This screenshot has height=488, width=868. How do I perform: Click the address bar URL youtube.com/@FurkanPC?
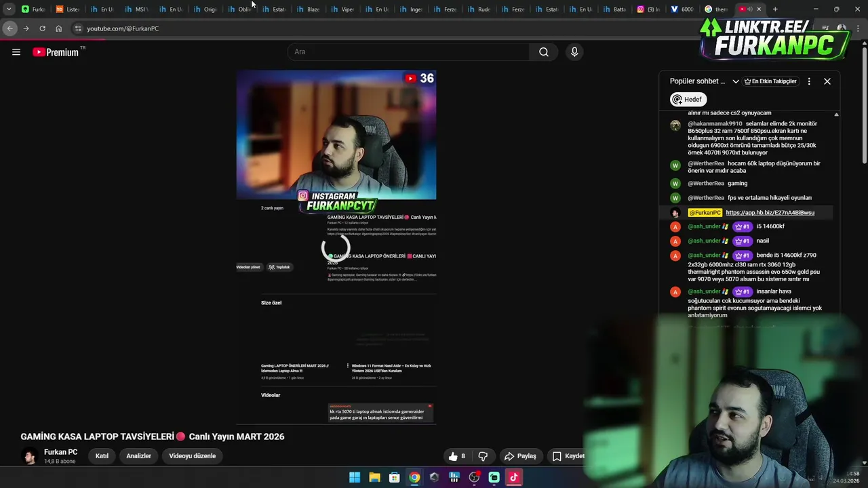pos(123,28)
